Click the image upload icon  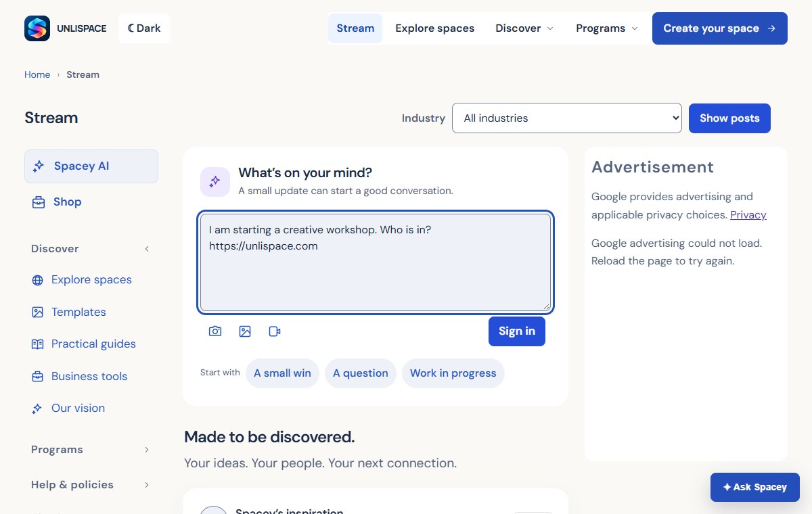(245, 331)
